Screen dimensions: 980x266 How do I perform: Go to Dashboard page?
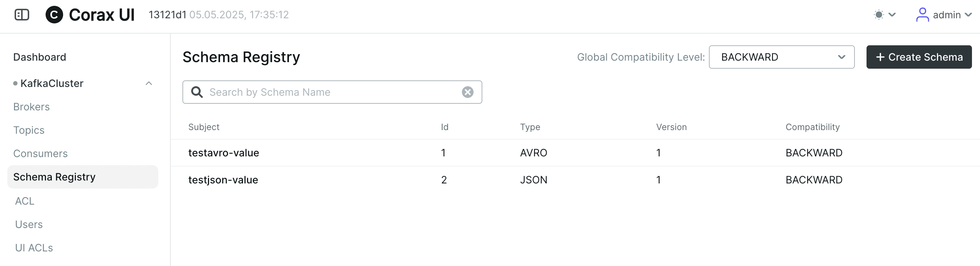point(39,57)
